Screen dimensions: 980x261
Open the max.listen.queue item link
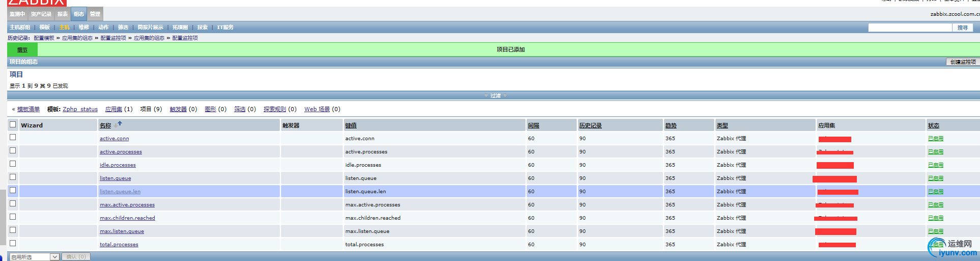click(x=122, y=231)
